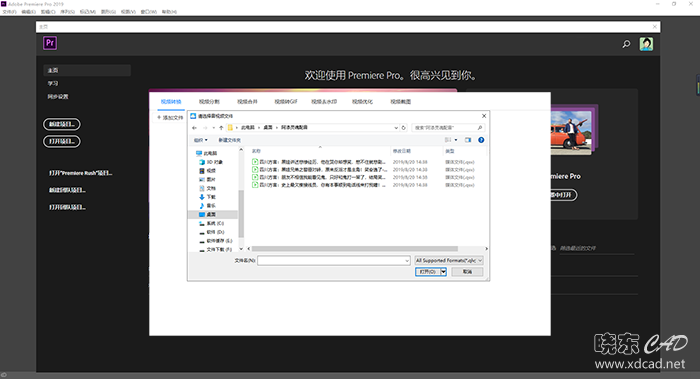Switch to the 视频分割 tab
700x379 pixels.
pos(209,102)
